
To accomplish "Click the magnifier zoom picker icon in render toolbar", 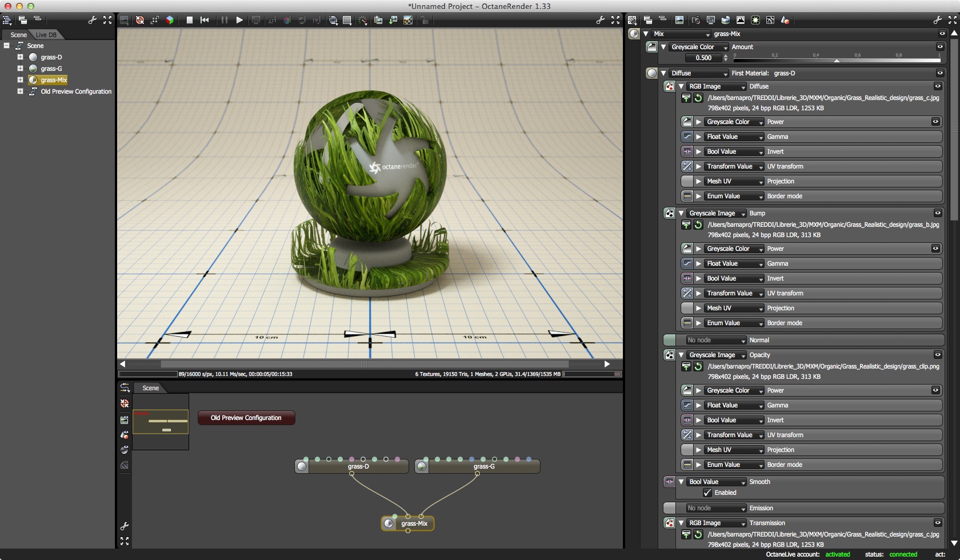I will click(x=333, y=20).
